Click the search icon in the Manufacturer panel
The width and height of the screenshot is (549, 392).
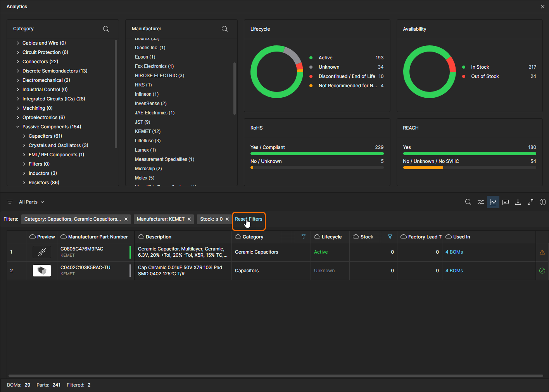pos(224,29)
